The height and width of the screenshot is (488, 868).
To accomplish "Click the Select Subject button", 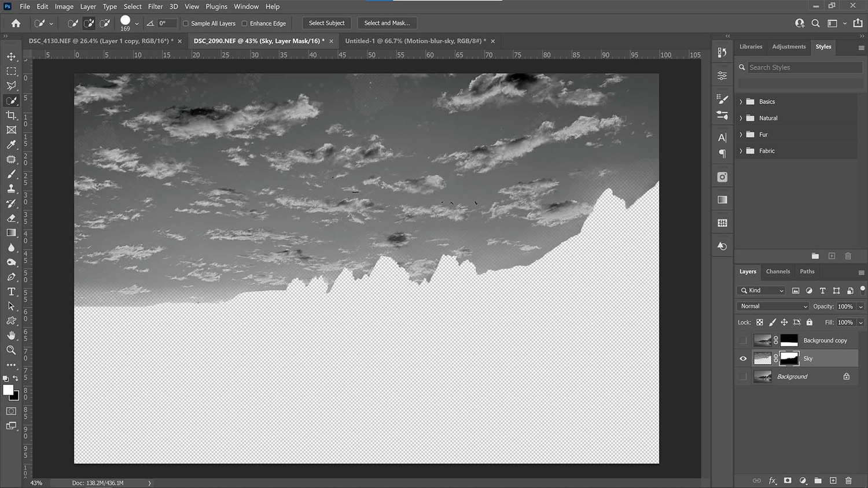I will click(326, 23).
